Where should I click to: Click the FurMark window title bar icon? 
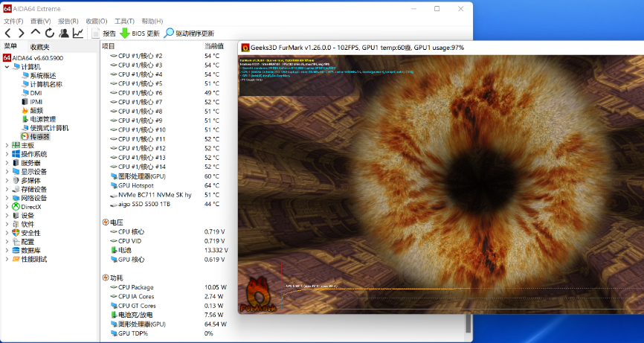coord(245,48)
